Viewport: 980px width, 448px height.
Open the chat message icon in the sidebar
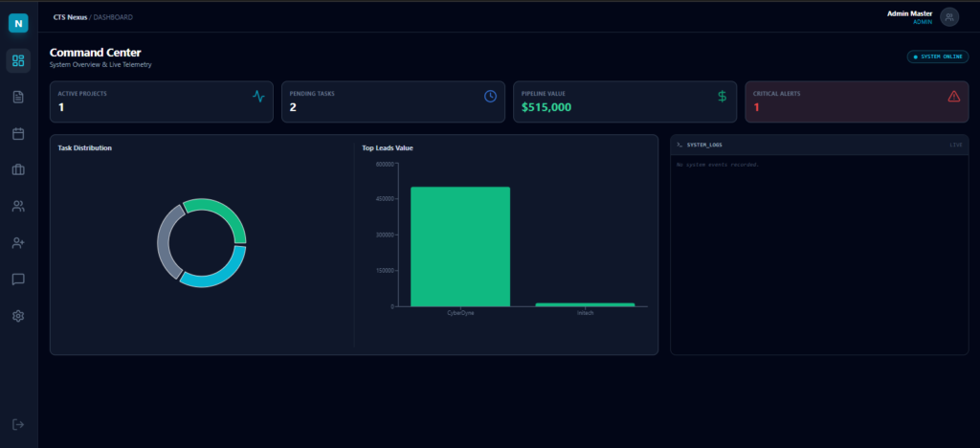[x=18, y=280]
